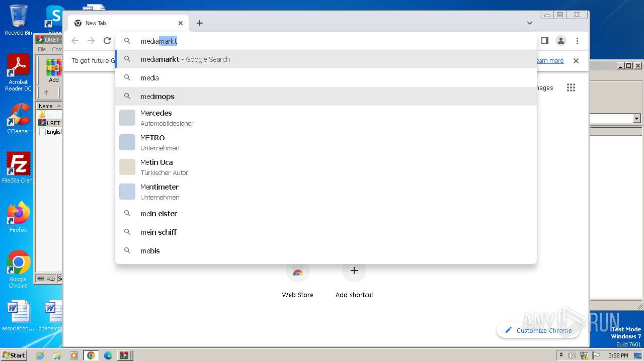644x362 pixels.
Task: Open the File menu in WinRAR window
Action: pos(42,49)
